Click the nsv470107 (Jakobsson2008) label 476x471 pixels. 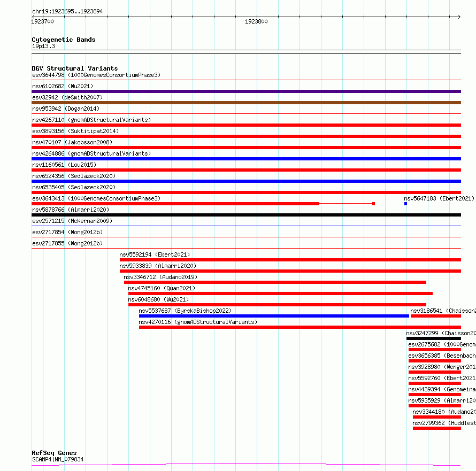(72, 142)
